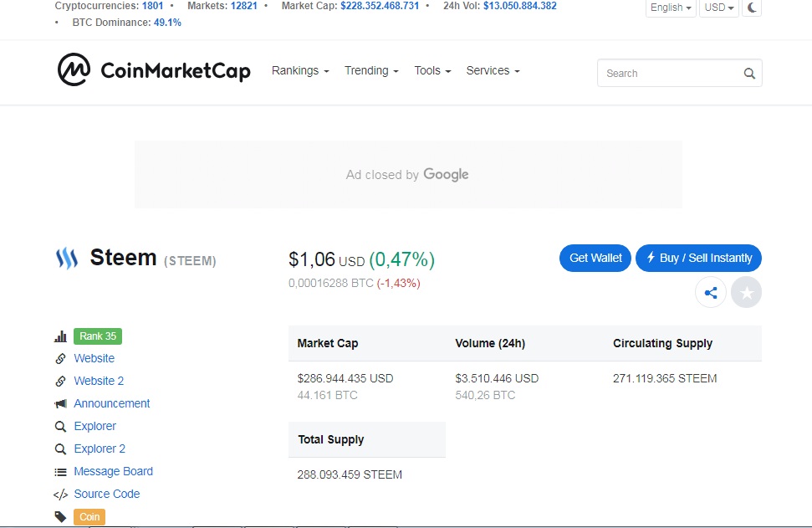Screen dimensions: 812x528
Task: Click the Steem coin logo
Action: (x=66, y=258)
